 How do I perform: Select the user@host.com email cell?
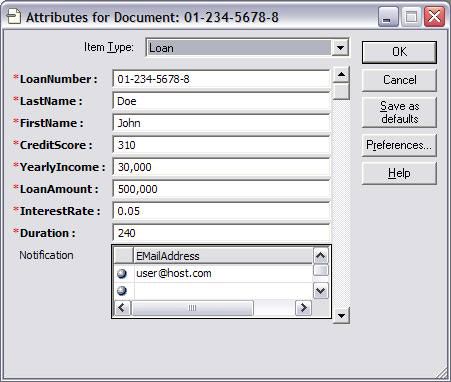pos(223,274)
